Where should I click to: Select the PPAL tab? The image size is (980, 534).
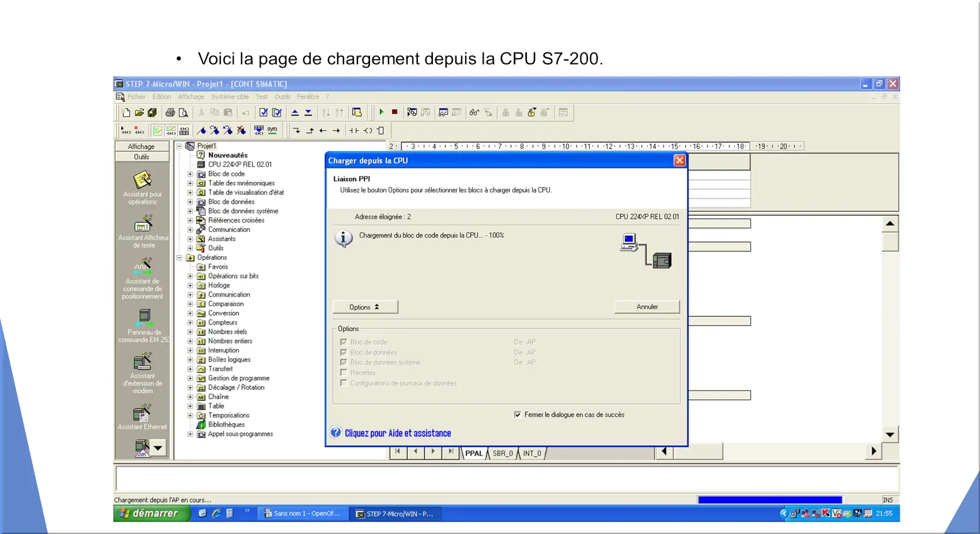click(x=474, y=453)
